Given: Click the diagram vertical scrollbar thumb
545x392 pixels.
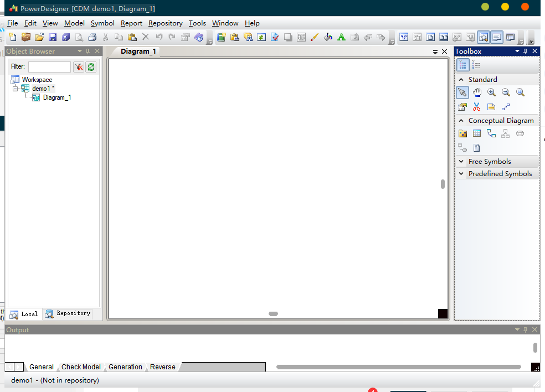Looking at the screenshot, I should (x=443, y=184).
